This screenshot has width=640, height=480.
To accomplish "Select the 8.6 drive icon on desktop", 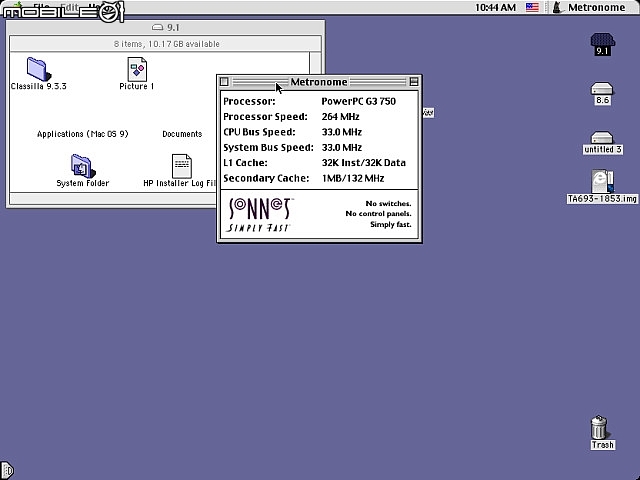I will point(602,88).
